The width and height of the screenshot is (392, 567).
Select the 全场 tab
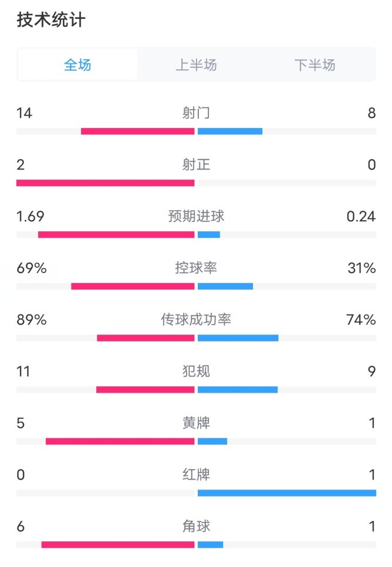(77, 65)
